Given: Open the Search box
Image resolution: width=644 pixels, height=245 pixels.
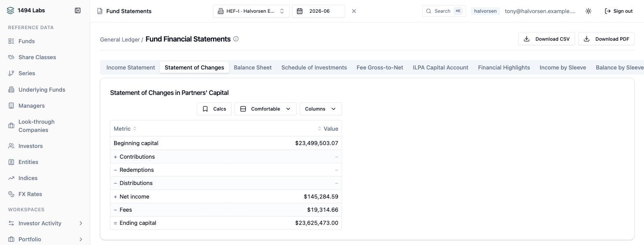Looking at the screenshot, I should (x=444, y=11).
